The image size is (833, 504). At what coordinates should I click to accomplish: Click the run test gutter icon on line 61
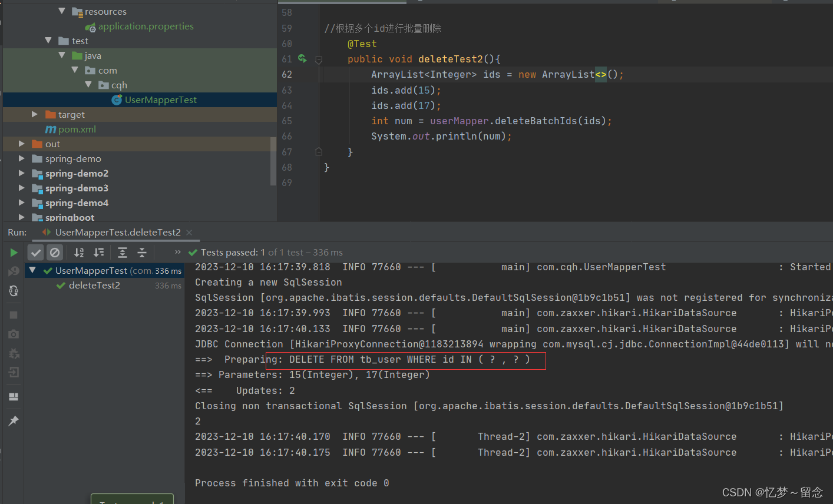[x=302, y=58]
